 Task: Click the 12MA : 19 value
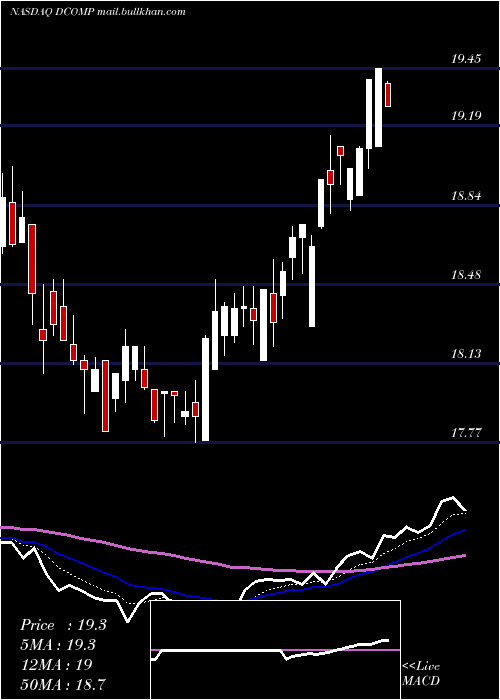coord(56,664)
